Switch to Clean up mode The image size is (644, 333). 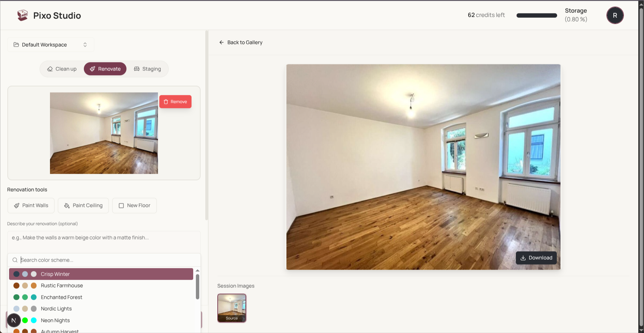pos(62,69)
